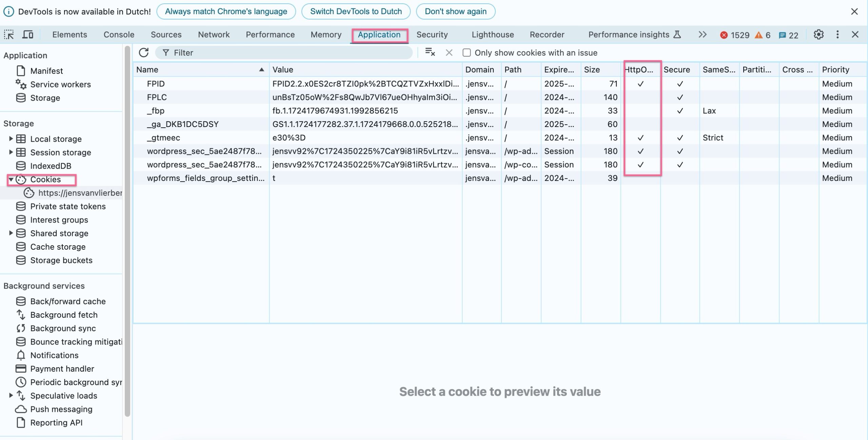This screenshot has width=868, height=440.
Task: Sort cookies by Size column header
Action: (x=601, y=70)
